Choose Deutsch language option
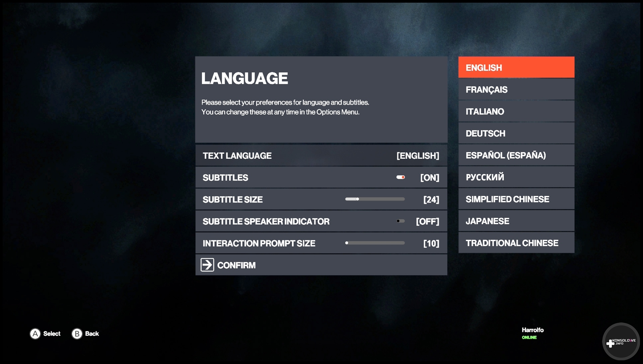The image size is (643, 364). 516,133
